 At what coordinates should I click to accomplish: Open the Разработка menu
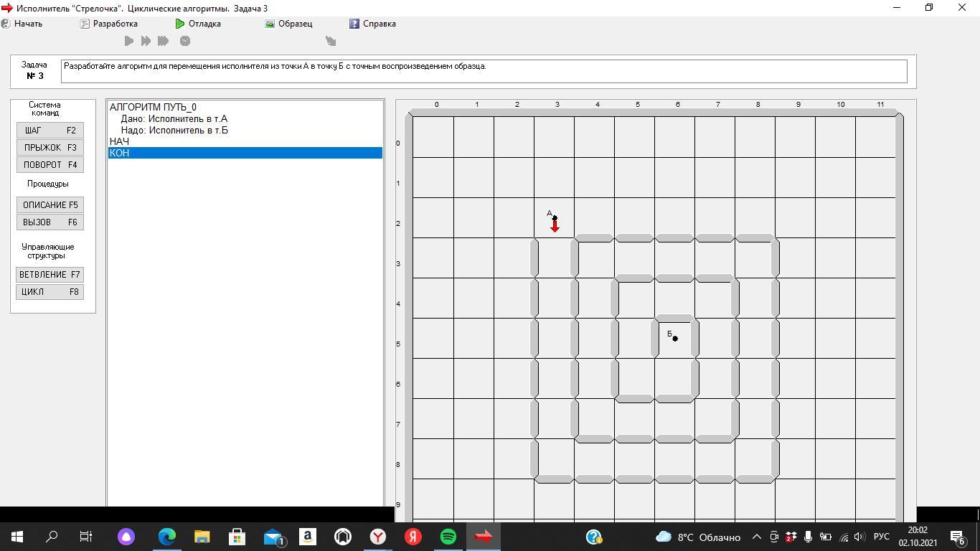tap(108, 24)
